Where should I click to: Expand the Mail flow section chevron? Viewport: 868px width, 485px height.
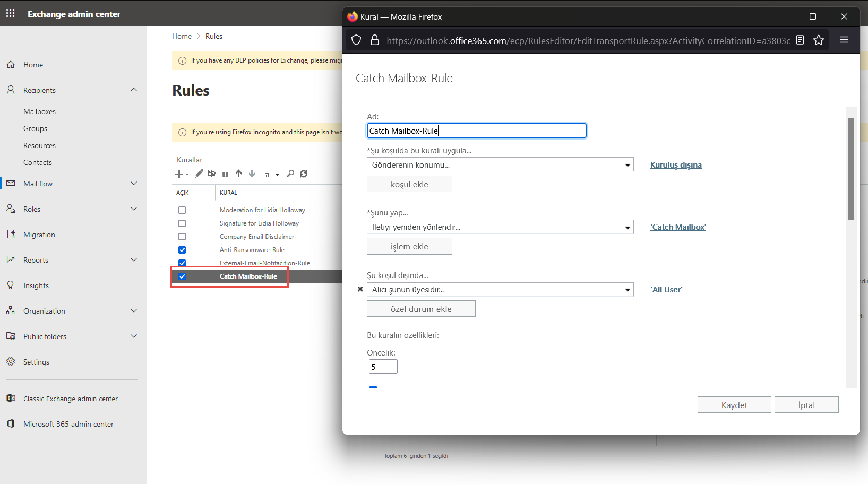click(x=134, y=183)
